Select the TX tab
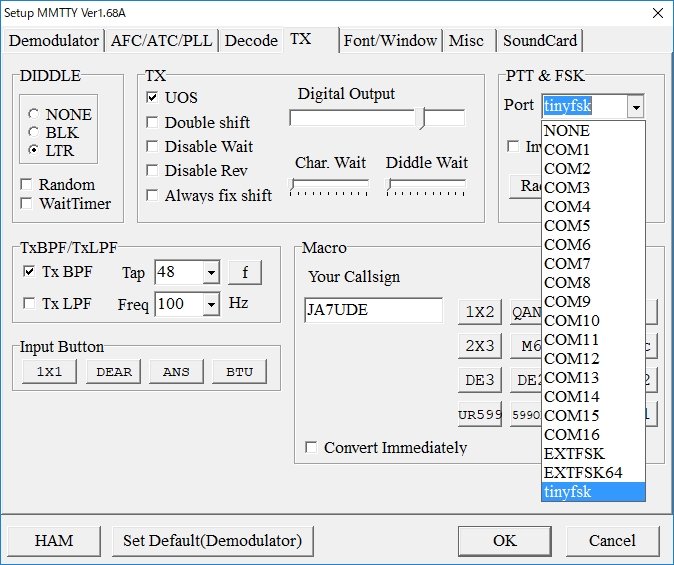 311,40
